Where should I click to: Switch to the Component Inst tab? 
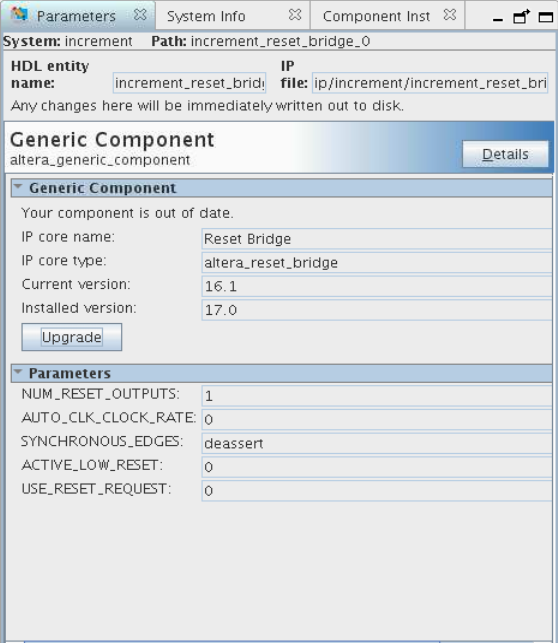click(376, 16)
